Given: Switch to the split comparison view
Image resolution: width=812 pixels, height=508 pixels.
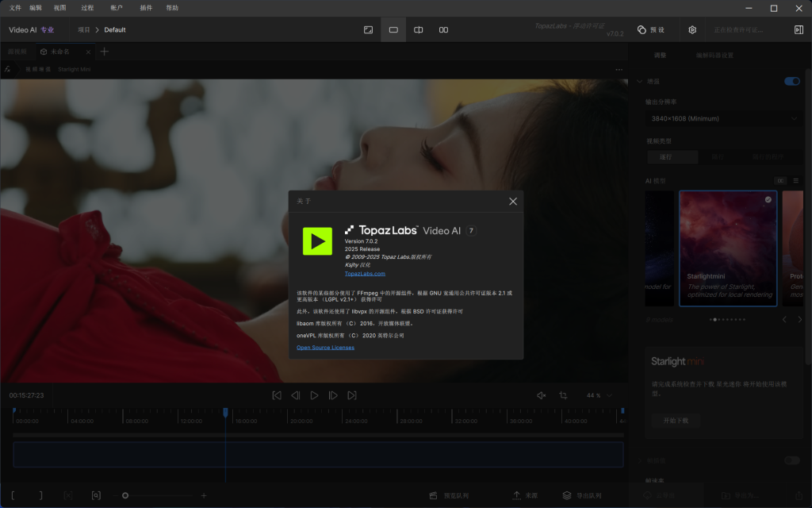Looking at the screenshot, I should (x=418, y=29).
